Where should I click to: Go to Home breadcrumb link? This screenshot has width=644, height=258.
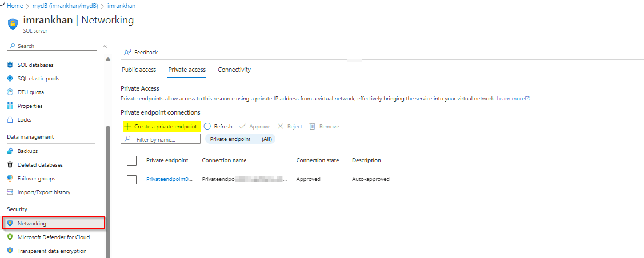[15, 6]
